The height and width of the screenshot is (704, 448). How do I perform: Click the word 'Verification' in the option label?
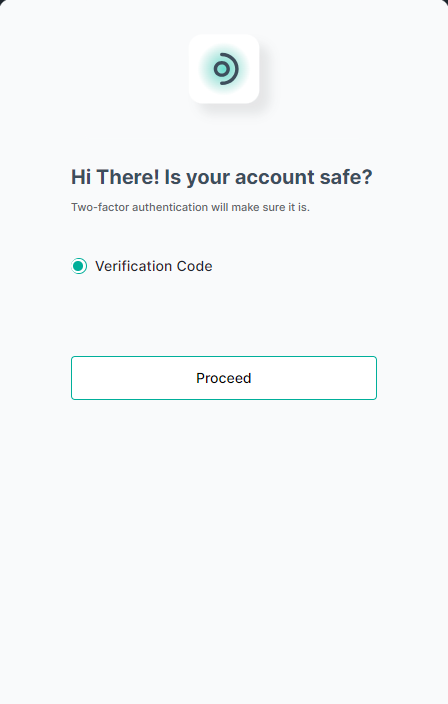(134, 266)
